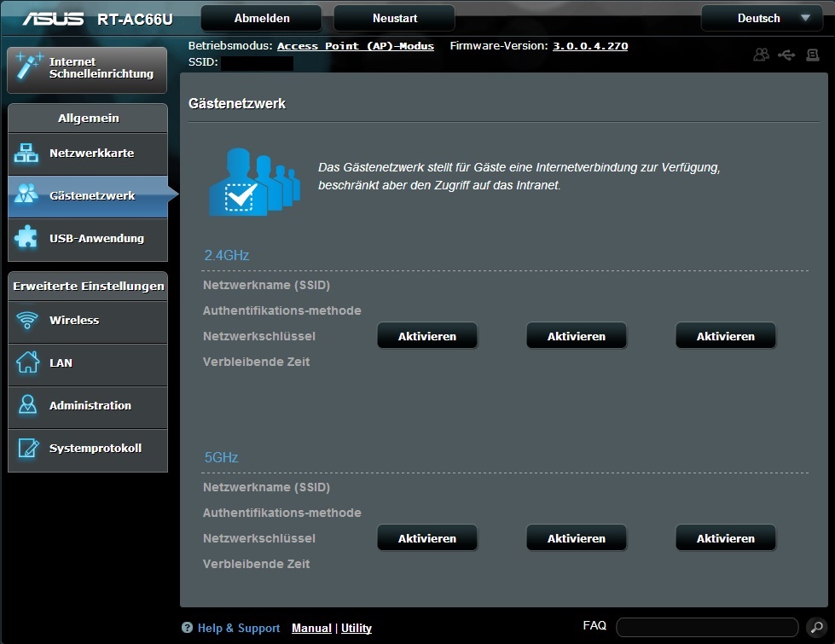
Task: Click the Erweiterte Einstellungen section header
Action: [x=88, y=286]
